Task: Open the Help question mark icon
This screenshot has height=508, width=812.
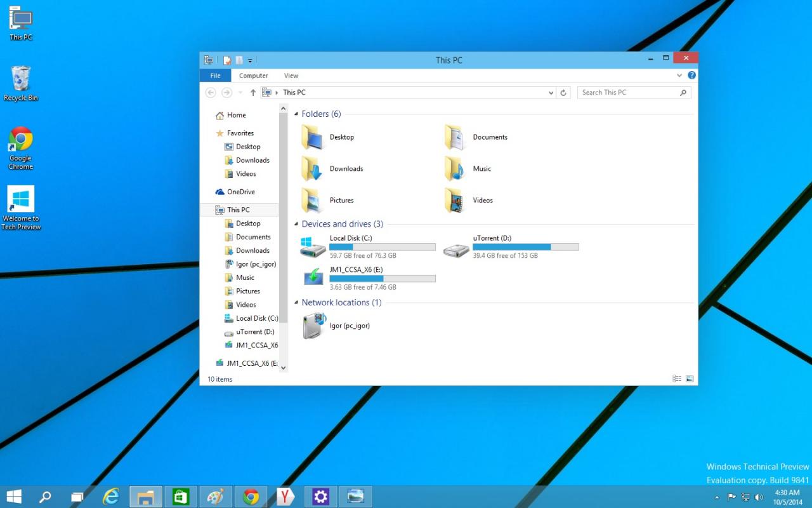Action: (x=691, y=76)
